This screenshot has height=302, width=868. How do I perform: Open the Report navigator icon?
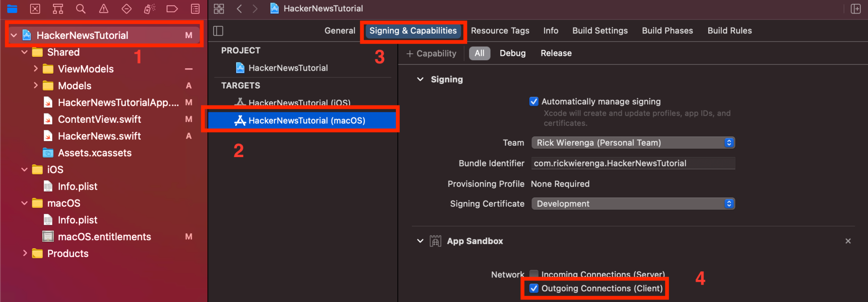(195, 8)
